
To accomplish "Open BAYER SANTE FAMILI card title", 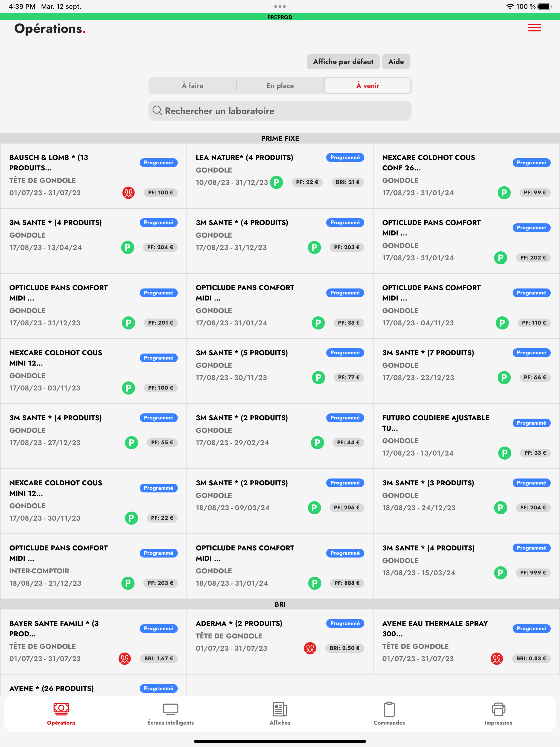I will tap(54, 628).
